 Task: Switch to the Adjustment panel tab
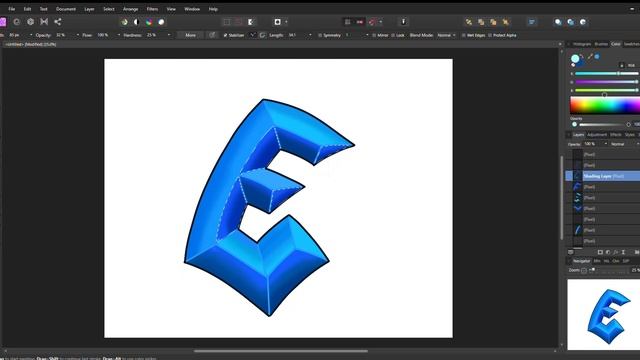tap(597, 135)
